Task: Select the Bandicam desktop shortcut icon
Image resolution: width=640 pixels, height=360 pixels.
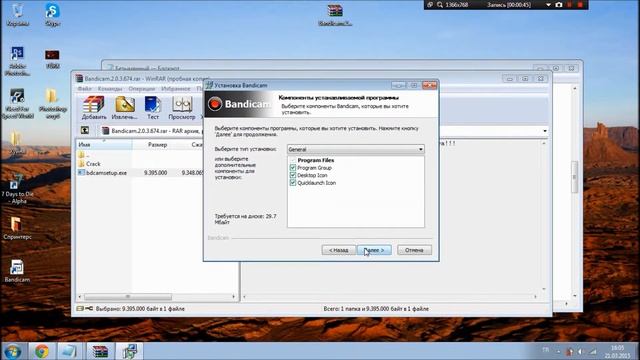Action: [x=17, y=271]
